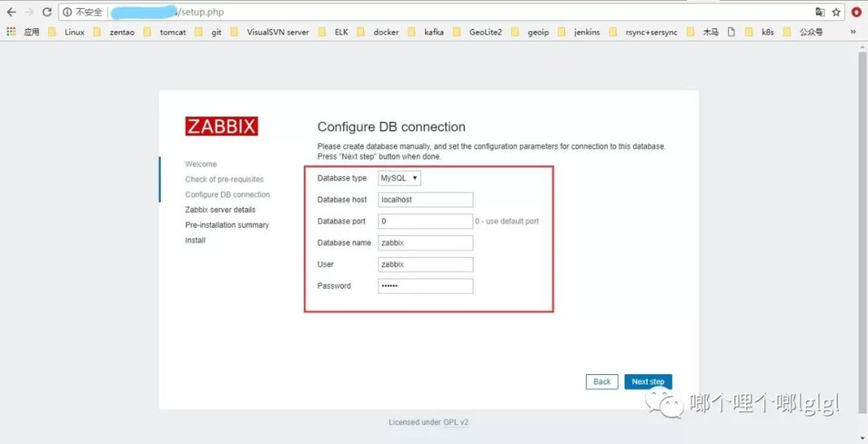Select Configure DB connection step
The height and width of the screenshot is (444, 868).
[x=227, y=194]
